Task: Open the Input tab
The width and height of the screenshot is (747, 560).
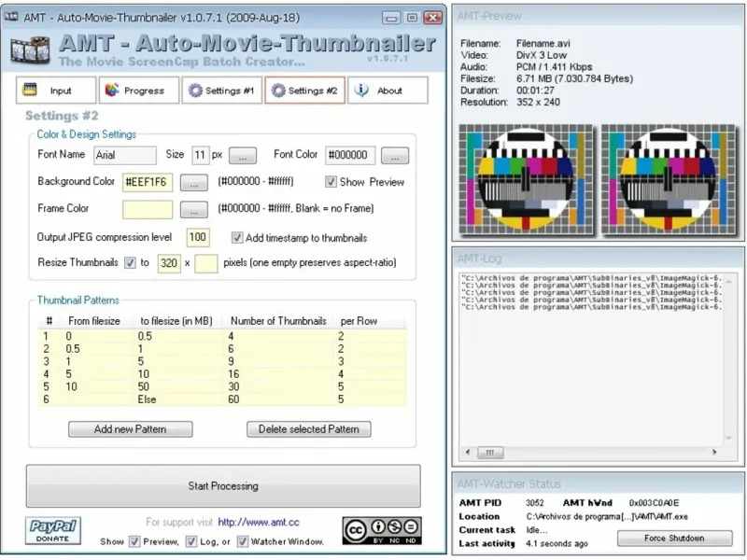Action: point(56,90)
